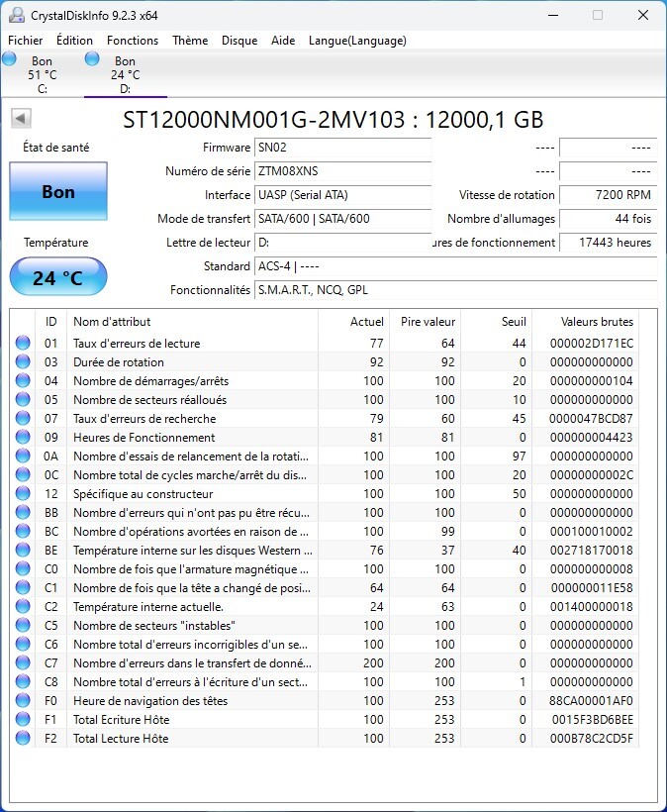
Task: Open the Édition menu
Action: coord(74,41)
